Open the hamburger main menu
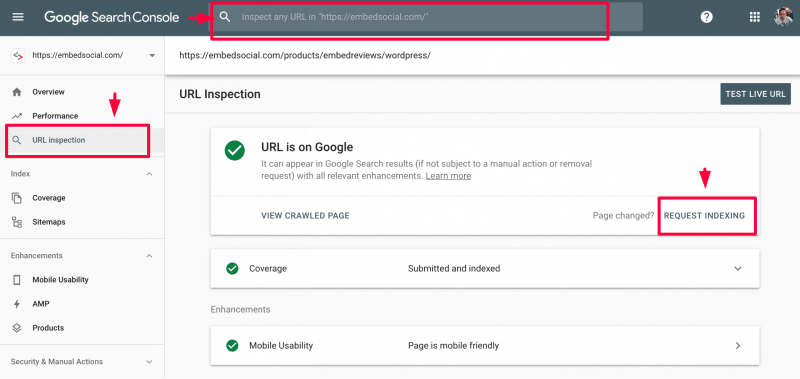 point(18,17)
